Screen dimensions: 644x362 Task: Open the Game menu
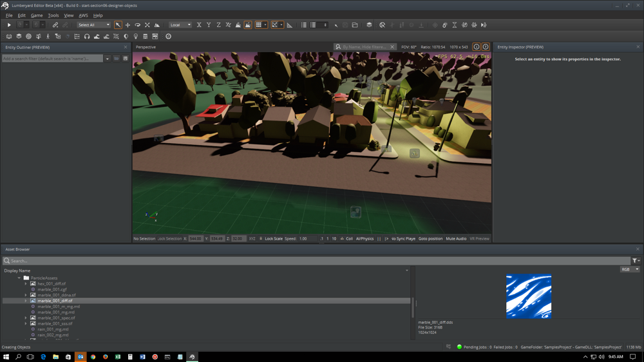[x=37, y=15]
